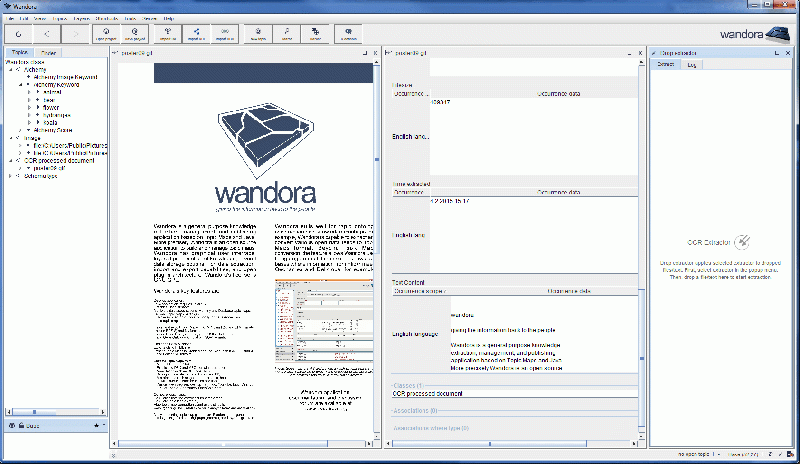The height and width of the screenshot is (464, 800).
Task: Open the File menu
Action: click(x=8, y=18)
